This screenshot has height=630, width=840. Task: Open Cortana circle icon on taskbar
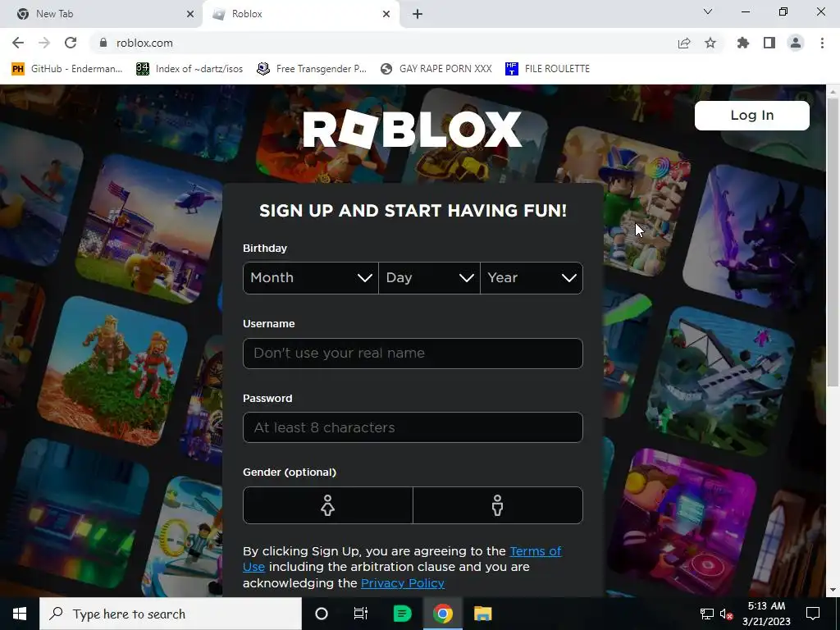pyautogui.click(x=322, y=614)
